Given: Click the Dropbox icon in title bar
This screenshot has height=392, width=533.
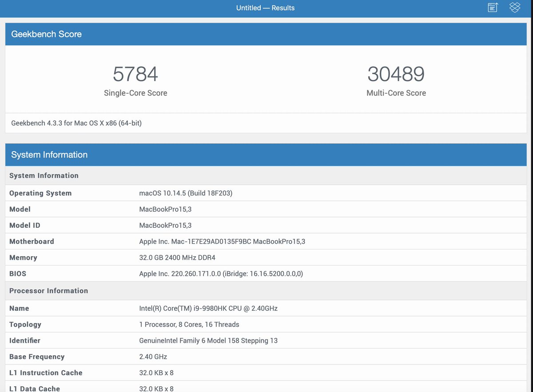Looking at the screenshot, I should (x=515, y=8).
